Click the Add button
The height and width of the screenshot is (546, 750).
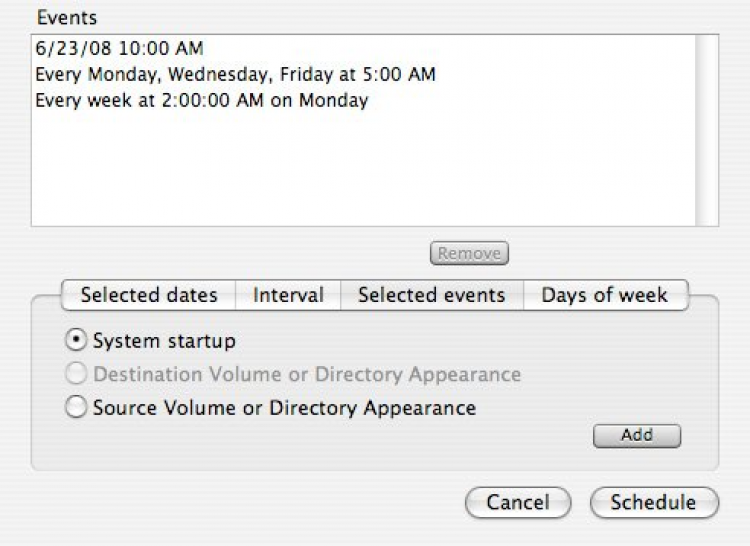pos(636,435)
